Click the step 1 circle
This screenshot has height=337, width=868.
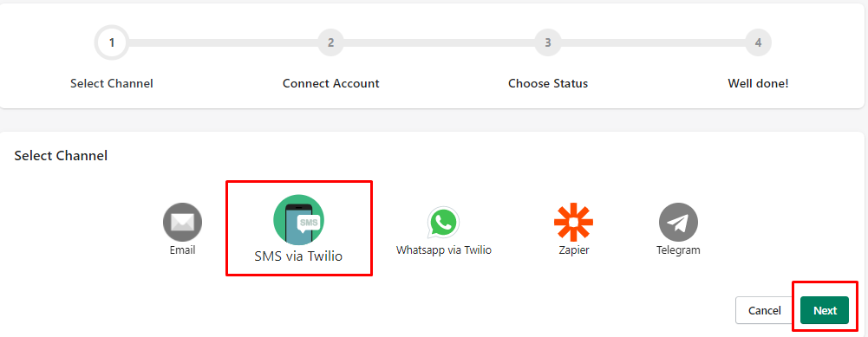[112, 42]
